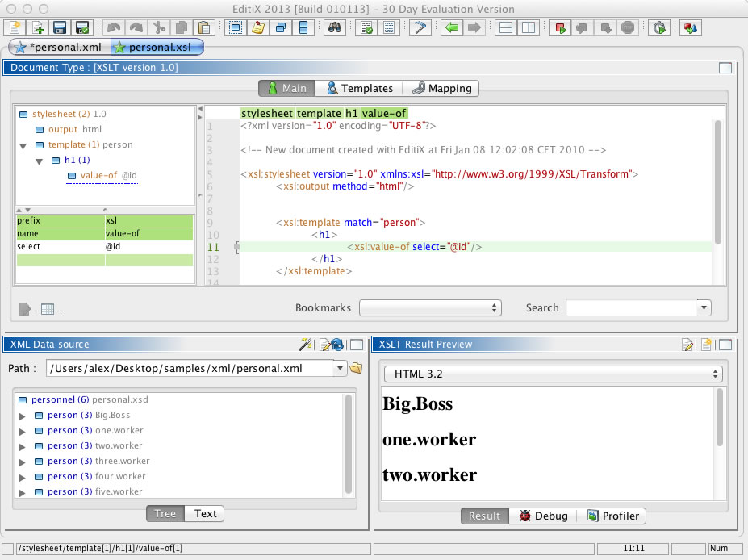Click the XSLT result preview scrollbar
Image resolution: width=748 pixels, height=560 pixels.
(x=720, y=417)
